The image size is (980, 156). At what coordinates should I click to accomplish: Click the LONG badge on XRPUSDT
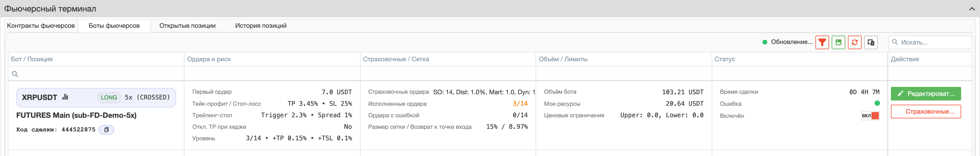click(109, 98)
